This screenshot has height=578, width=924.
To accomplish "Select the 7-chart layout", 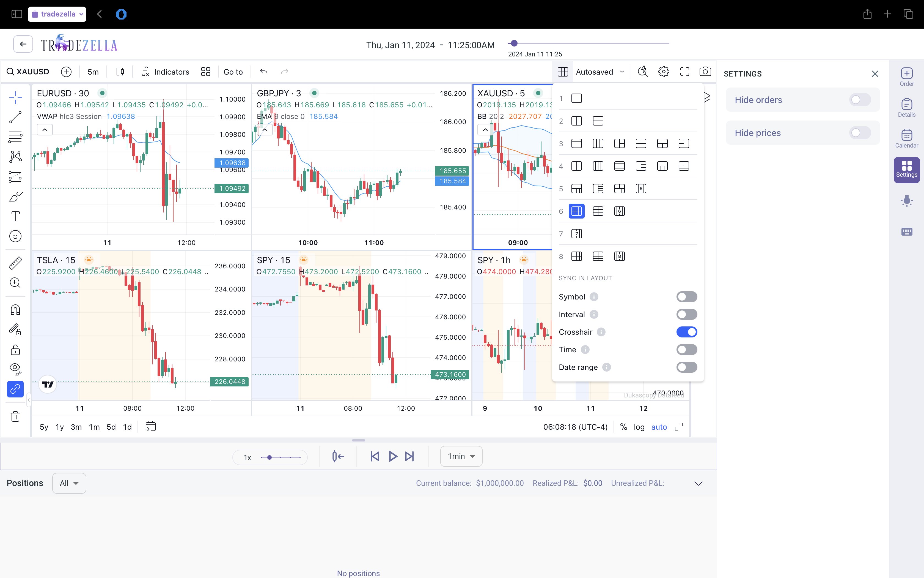I will click(x=577, y=234).
